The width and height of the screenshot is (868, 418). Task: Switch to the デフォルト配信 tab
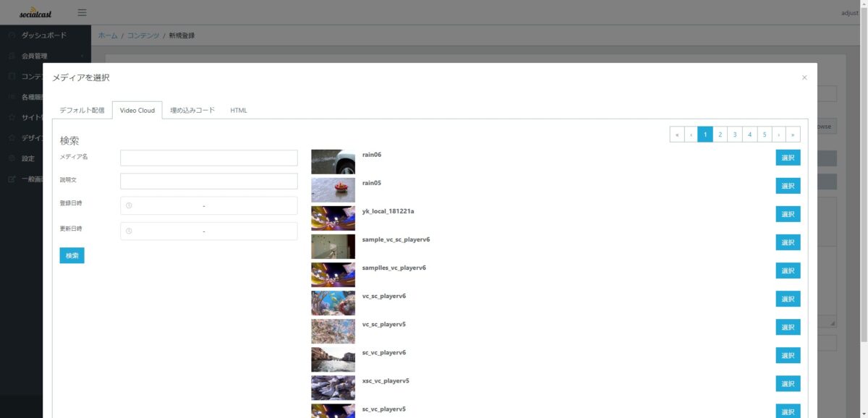click(x=82, y=111)
